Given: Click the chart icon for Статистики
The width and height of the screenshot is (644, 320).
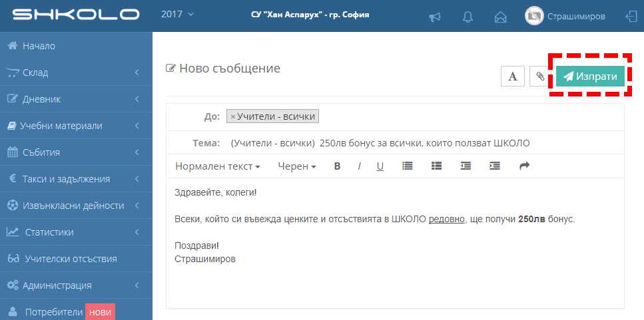Looking at the screenshot, I should (13, 232).
